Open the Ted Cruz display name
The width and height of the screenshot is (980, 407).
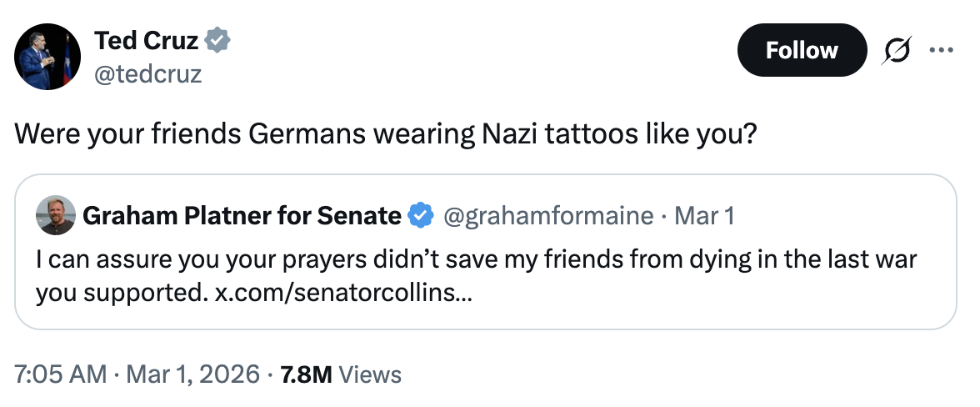(x=147, y=39)
